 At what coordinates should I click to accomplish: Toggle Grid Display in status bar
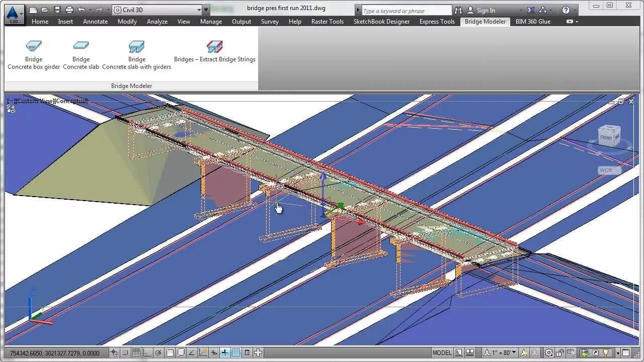tap(136, 353)
